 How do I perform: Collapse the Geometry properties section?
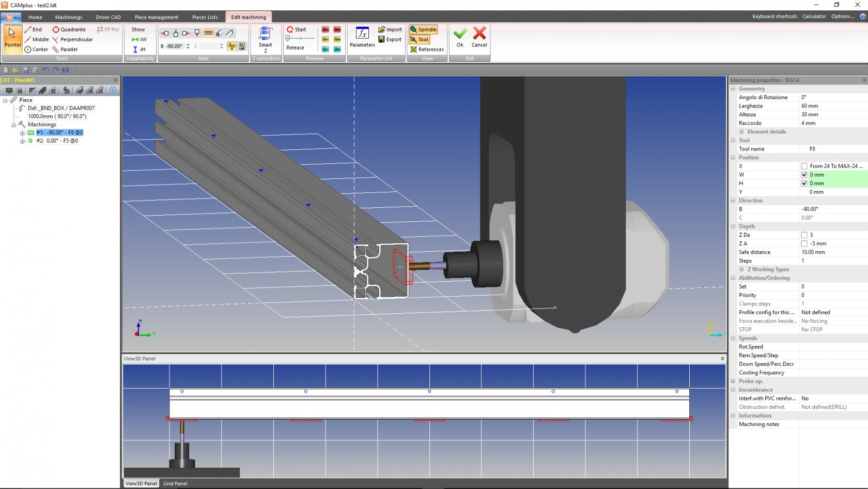coord(733,89)
